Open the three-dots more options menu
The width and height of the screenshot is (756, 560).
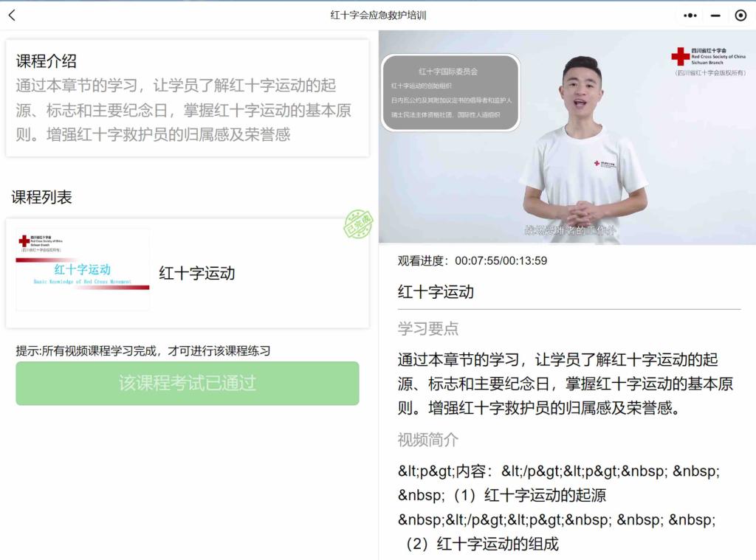tap(690, 15)
